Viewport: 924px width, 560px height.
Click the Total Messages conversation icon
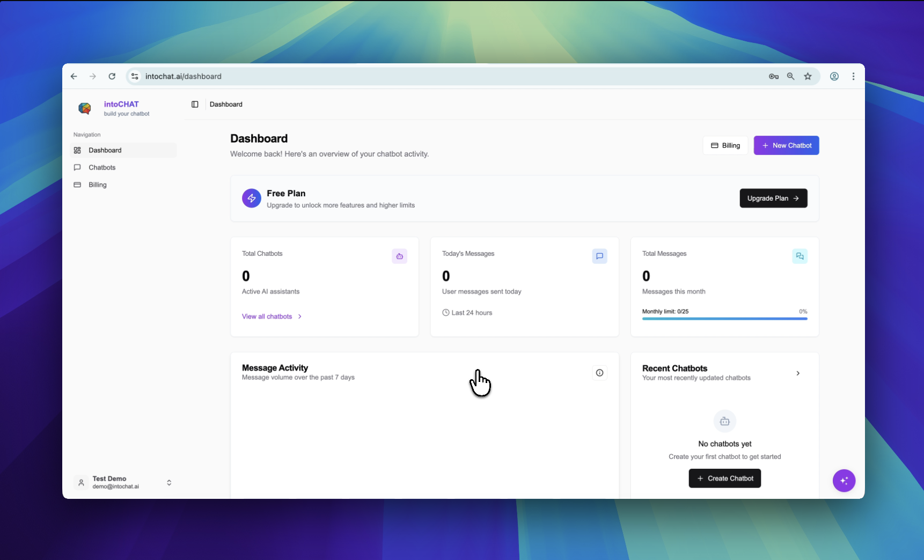[800, 256]
